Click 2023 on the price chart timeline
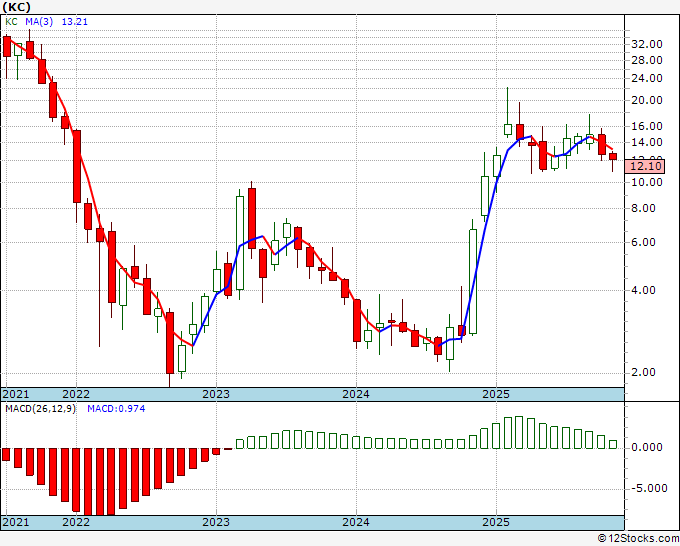The width and height of the screenshot is (680, 546). point(216,394)
